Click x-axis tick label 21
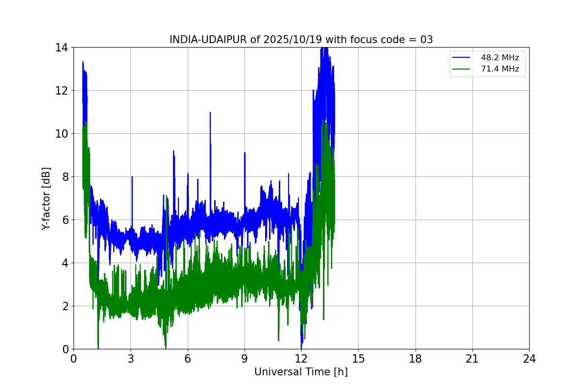 (x=472, y=359)
